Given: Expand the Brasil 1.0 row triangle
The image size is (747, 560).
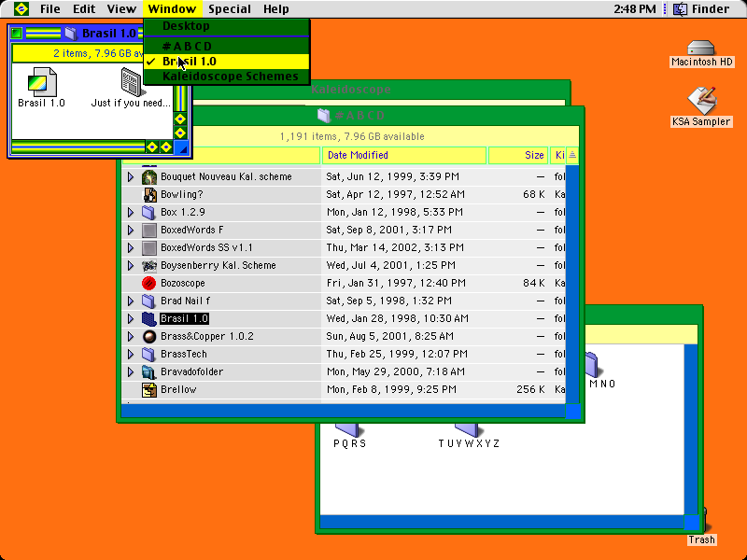Looking at the screenshot, I should click(x=131, y=318).
